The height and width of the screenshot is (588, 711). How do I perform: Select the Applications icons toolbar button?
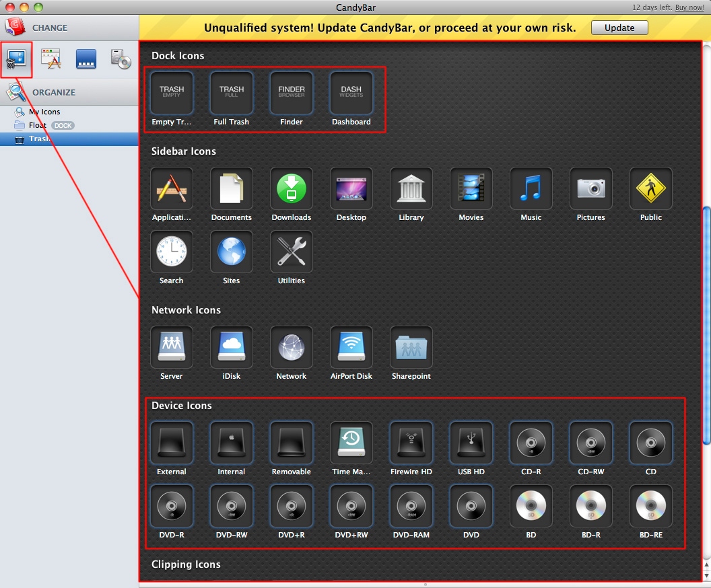51,59
